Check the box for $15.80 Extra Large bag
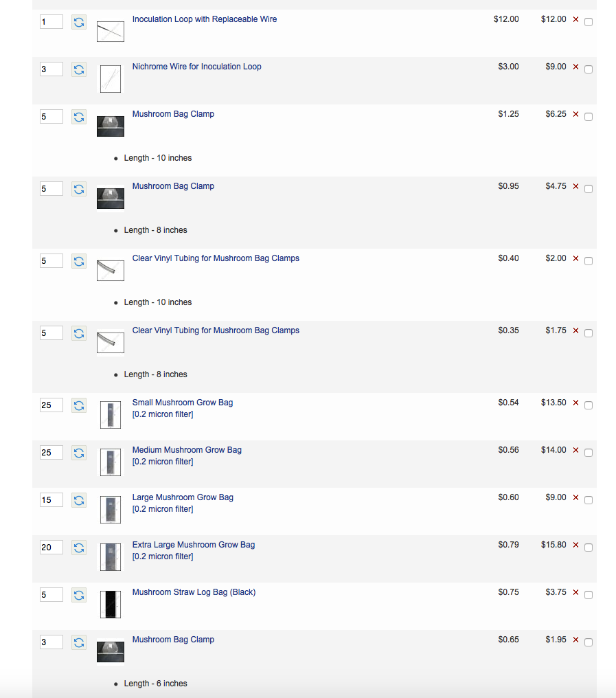The height and width of the screenshot is (698, 616). pyautogui.click(x=589, y=548)
